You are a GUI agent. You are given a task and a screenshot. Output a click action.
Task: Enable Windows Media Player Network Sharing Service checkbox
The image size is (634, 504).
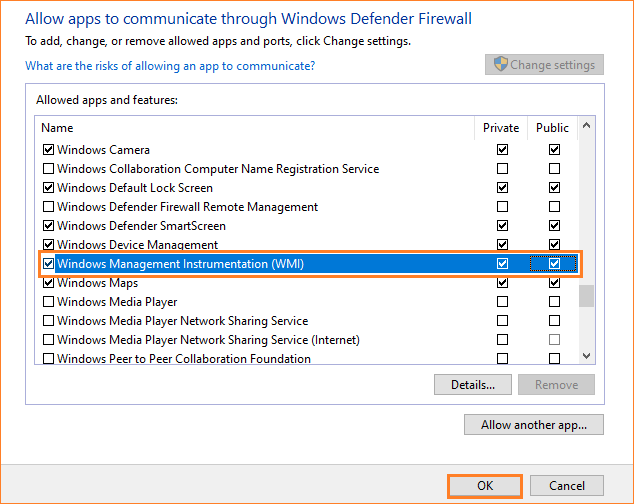pos(49,321)
